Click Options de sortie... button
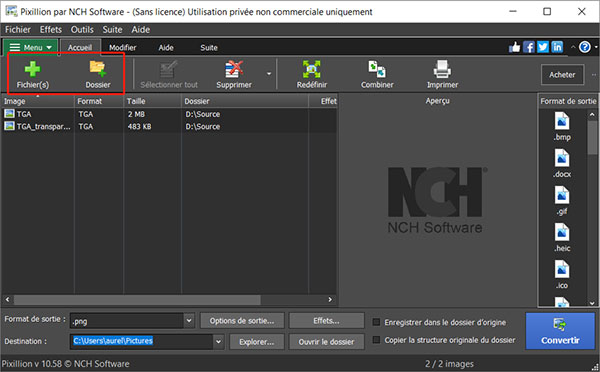600x372 pixels. point(242,321)
